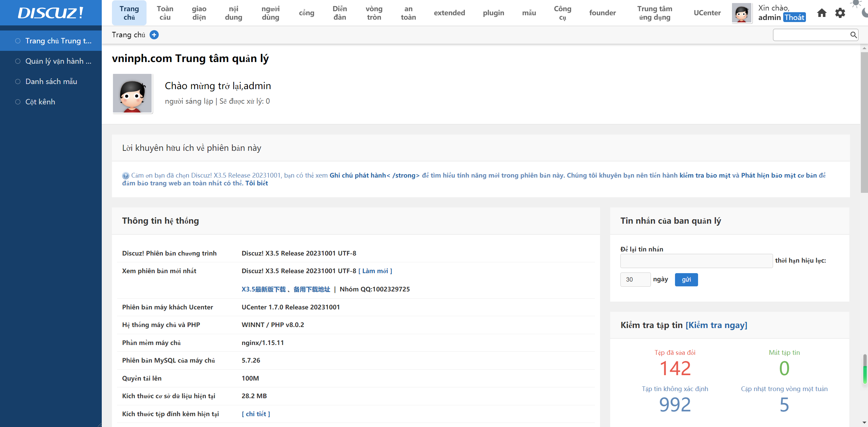Screen dimensions: 868x427
Task: Focus the Để lại tin nhắn message field
Action: 696,261
